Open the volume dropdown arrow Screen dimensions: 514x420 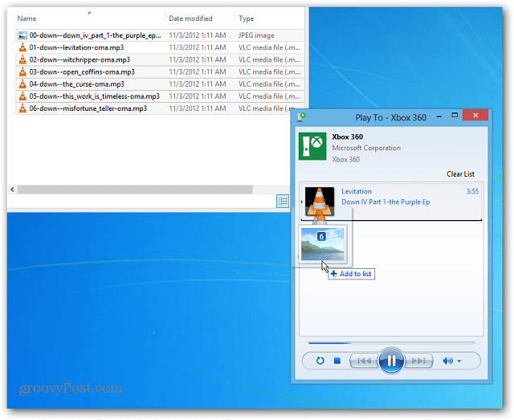459,361
